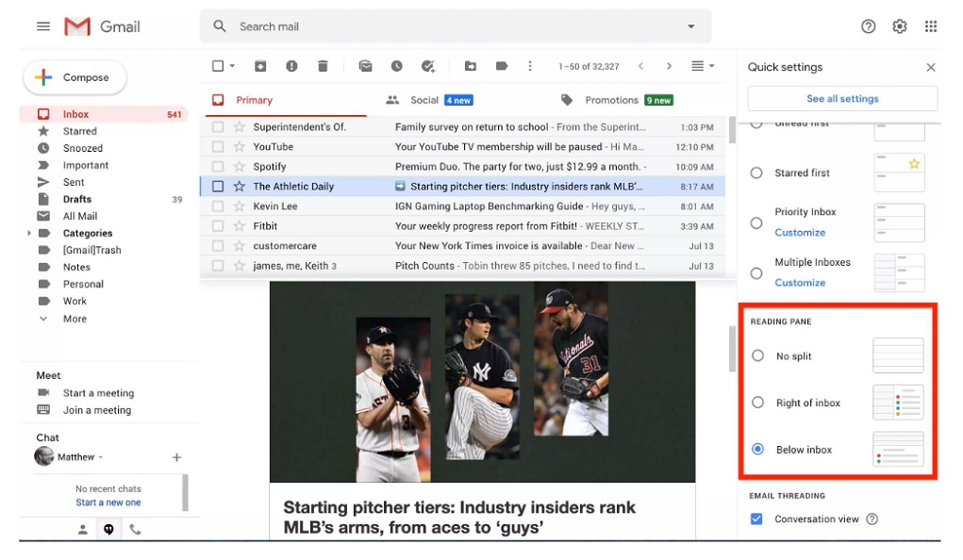The image size is (963, 560).
Task: Click the phone call icon at bottom
Action: [x=135, y=529]
